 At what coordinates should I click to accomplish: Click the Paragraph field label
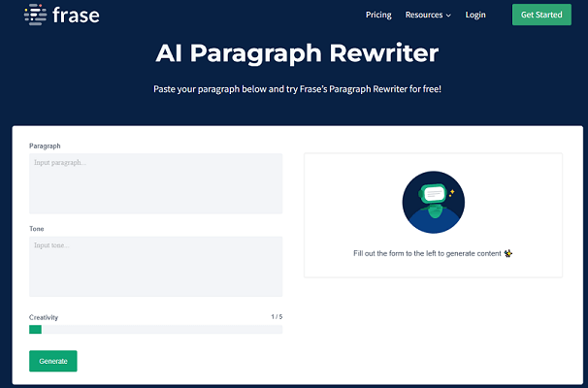pyautogui.click(x=45, y=145)
